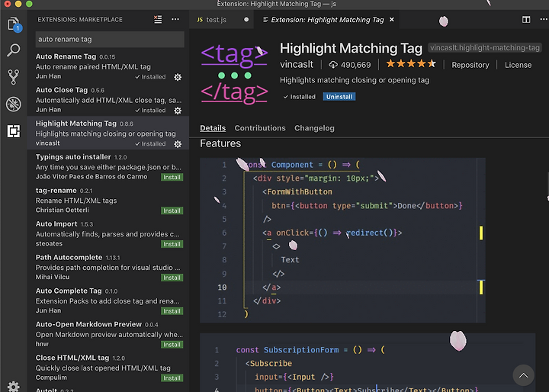
Task: Select Auto Import list entry
Action: tap(108, 233)
